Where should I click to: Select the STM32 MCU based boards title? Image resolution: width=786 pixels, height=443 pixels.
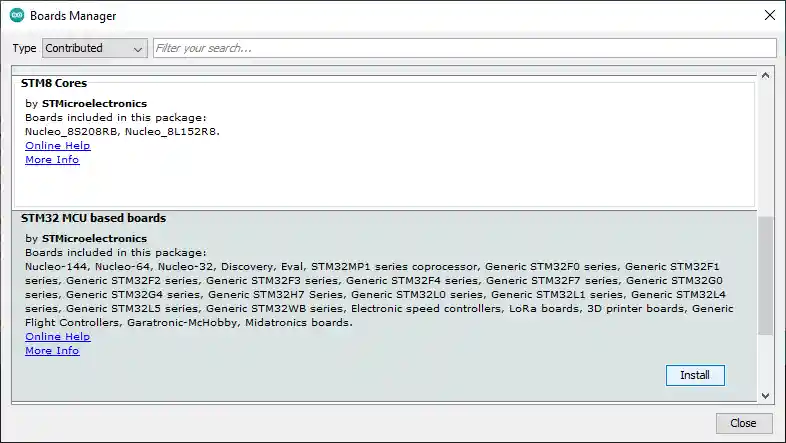93,218
